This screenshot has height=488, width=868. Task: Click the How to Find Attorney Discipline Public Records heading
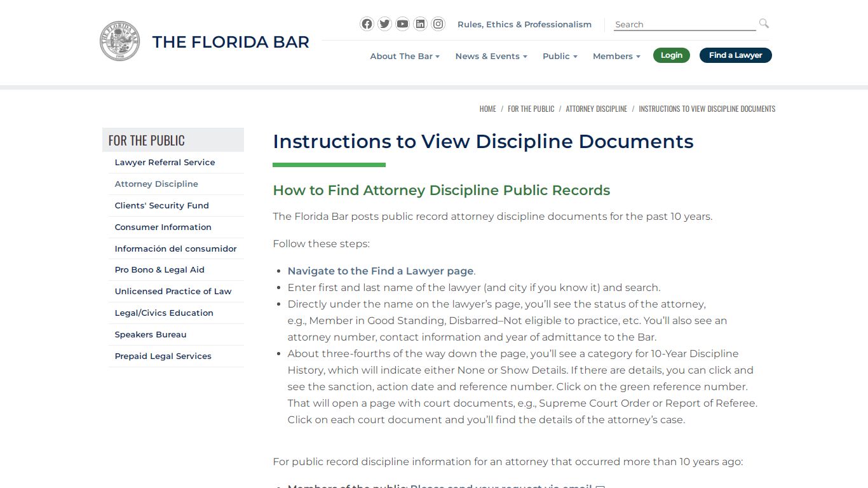442,191
